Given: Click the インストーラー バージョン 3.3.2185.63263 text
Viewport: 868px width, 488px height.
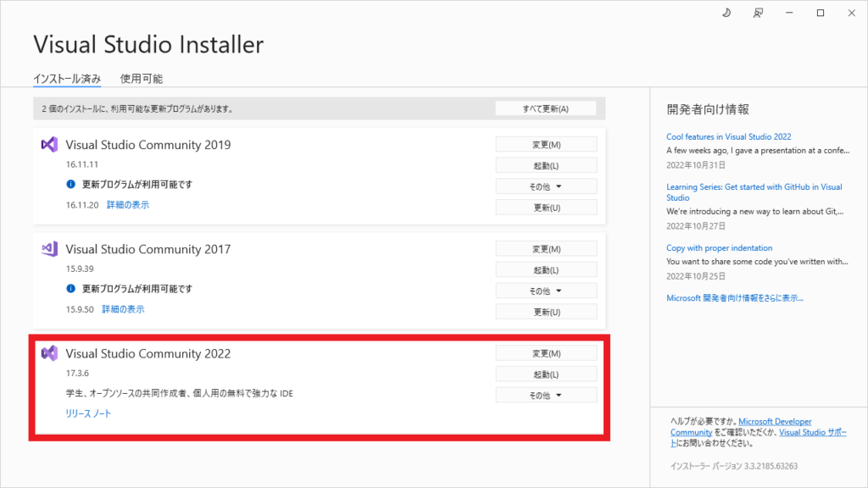Looking at the screenshot, I should click(x=734, y=466).
